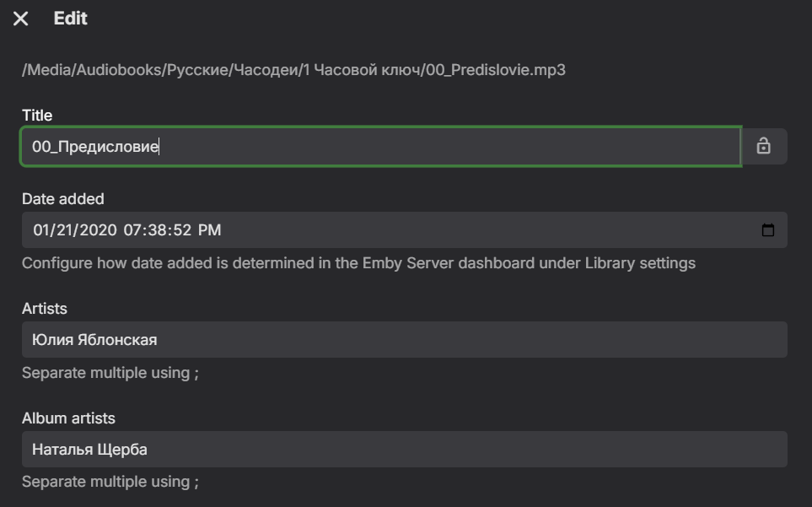Open the calendar picker in Date added
Viewport: 812px width, 507px height.
[x=767, y=230]
